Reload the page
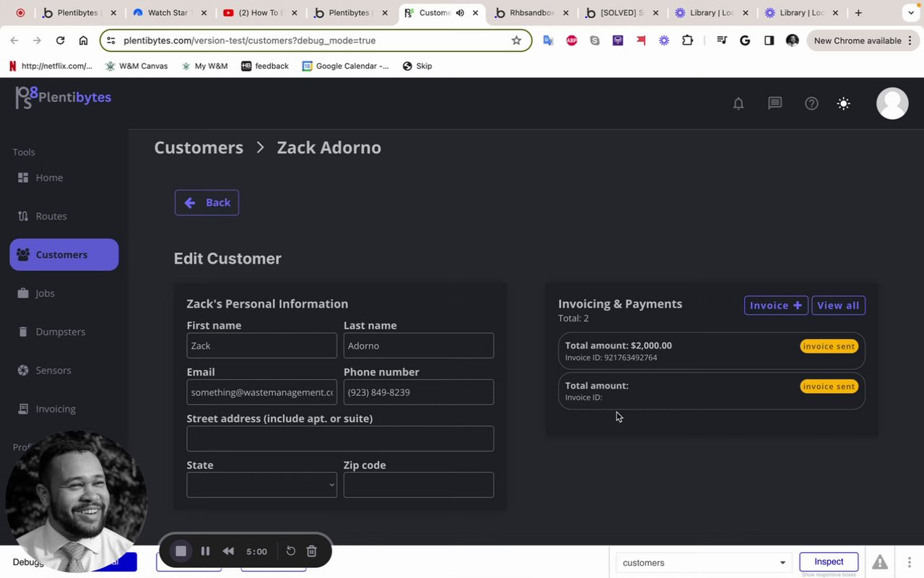Image resolution: width=924 pixels, height=578 pixels. (60, 40)
